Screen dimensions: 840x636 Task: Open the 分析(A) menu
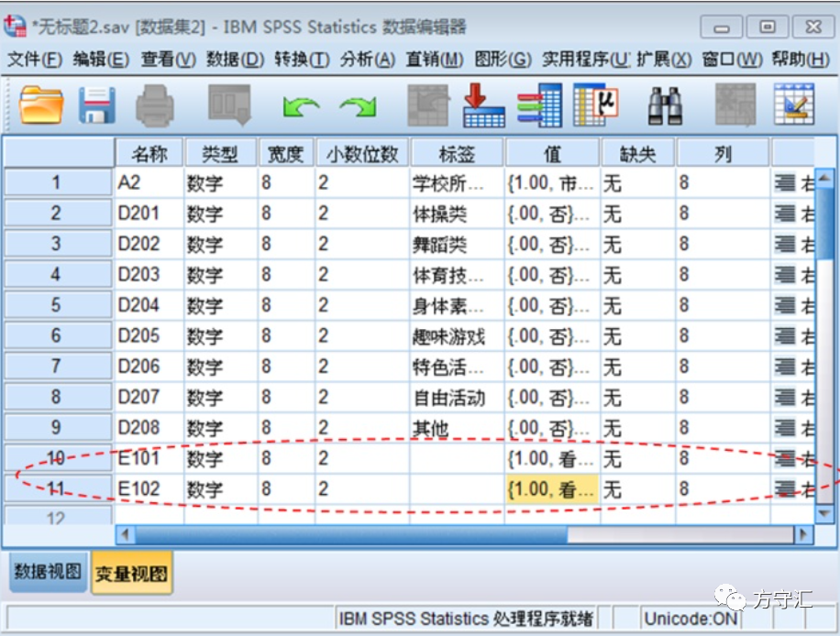[x=368, y=59]
